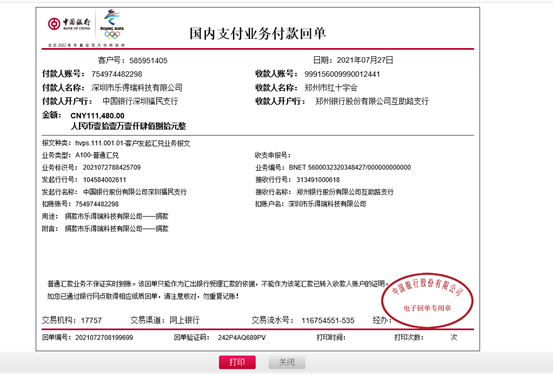Click the receiving bank number 313491000618
The image size is (553, 375).
click(x=318, y=180)
